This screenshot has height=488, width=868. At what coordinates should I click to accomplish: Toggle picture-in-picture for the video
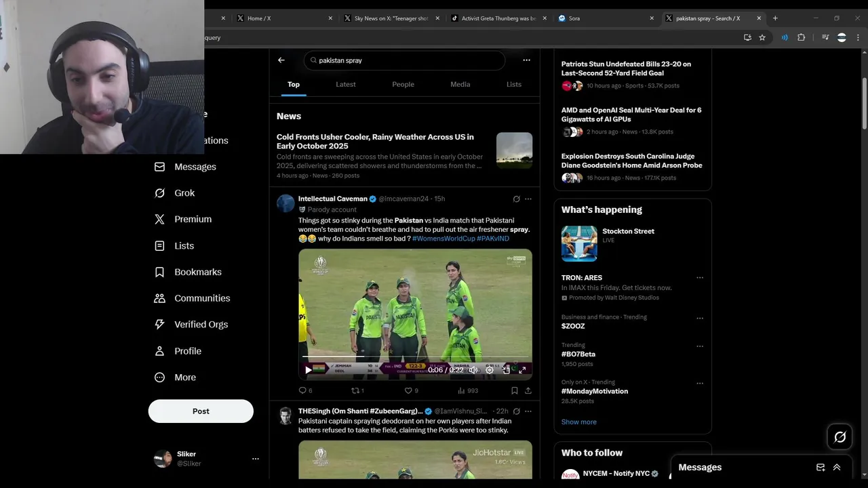[506, 370]
